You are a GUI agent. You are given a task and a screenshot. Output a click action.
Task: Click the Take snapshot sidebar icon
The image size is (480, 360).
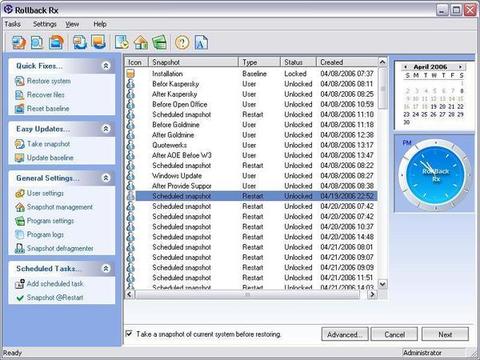click(x=20, y=144)
